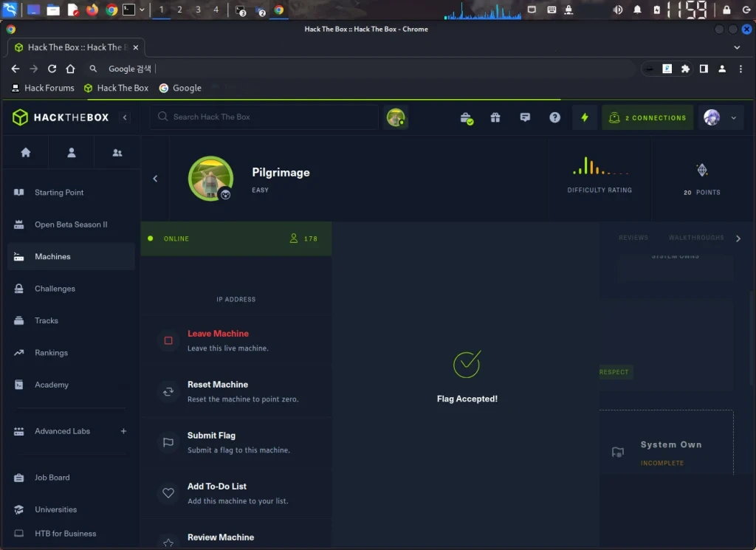Open the gift box icon

(x=495, y=117)
